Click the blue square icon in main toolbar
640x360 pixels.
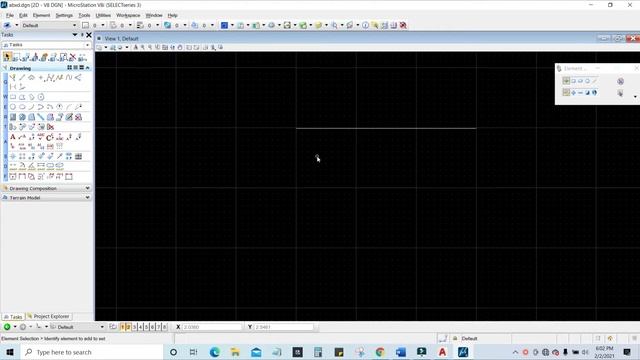pos(224,25)
